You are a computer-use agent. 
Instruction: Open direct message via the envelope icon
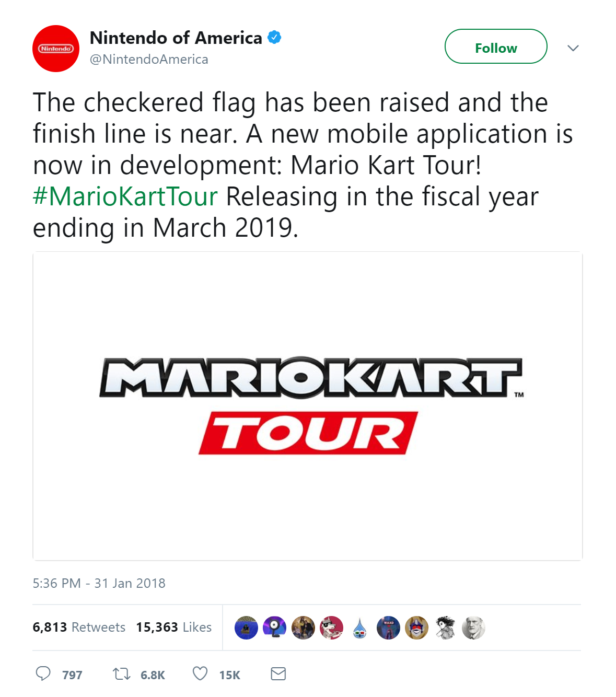(277, 674)
